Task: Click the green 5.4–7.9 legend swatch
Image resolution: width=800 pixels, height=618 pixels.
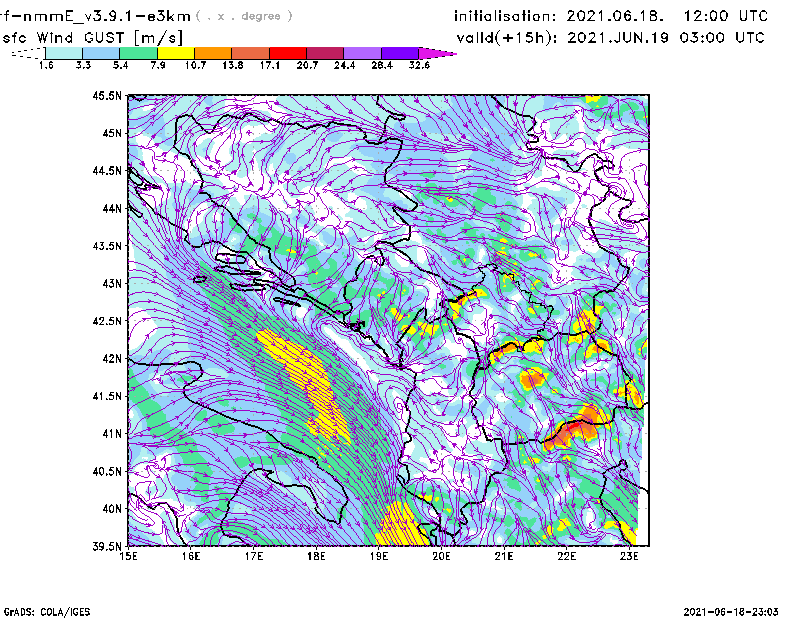Action: click(x=138, y=53)
